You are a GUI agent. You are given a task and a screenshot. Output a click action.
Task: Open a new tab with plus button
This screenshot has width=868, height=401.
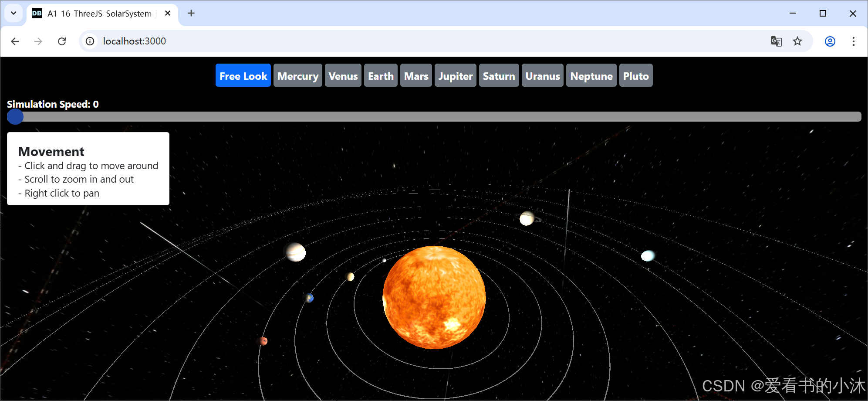191,13
